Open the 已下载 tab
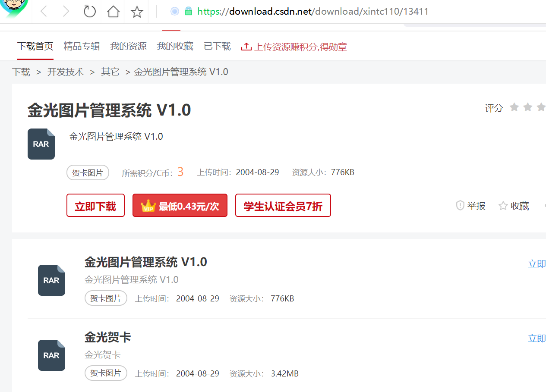Image resolution: width=546 pixels, height=392 pixels. pyautogui.click(x=217, y=46)
